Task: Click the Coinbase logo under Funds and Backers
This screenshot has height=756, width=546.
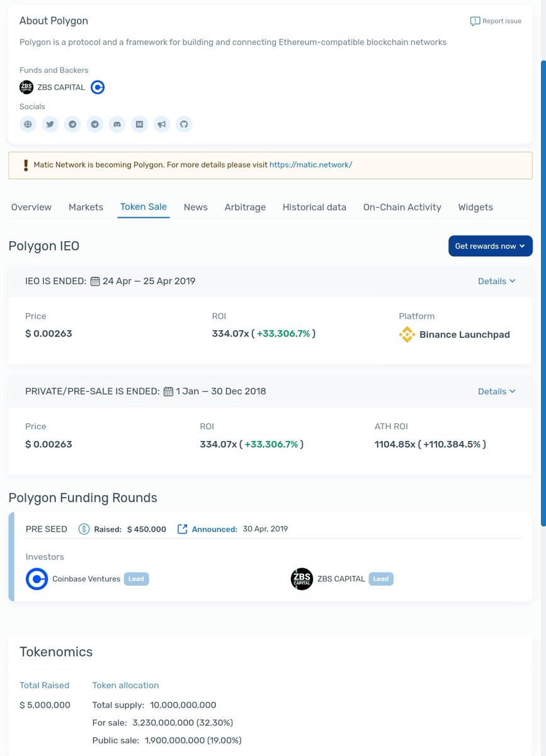Action: [98, 87]
